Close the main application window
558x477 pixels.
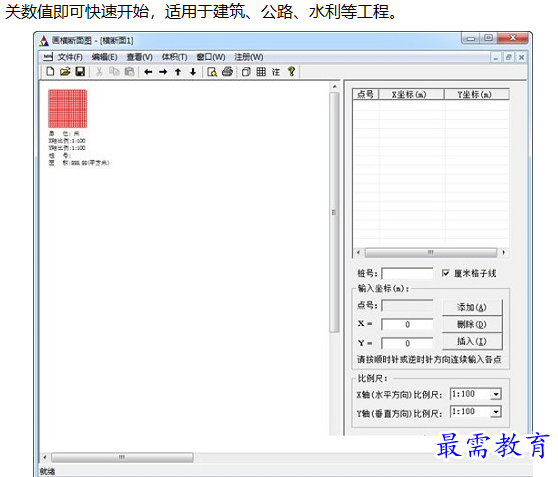(x=513, y=38)
